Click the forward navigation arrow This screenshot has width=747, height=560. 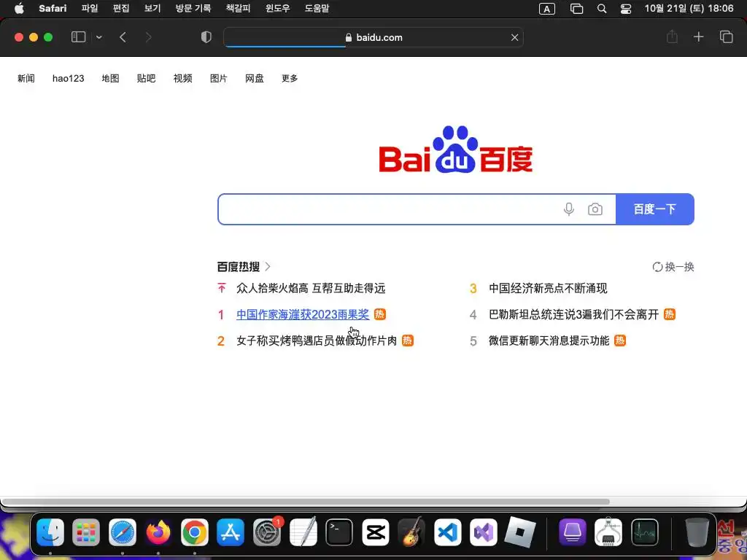[148, 37]
